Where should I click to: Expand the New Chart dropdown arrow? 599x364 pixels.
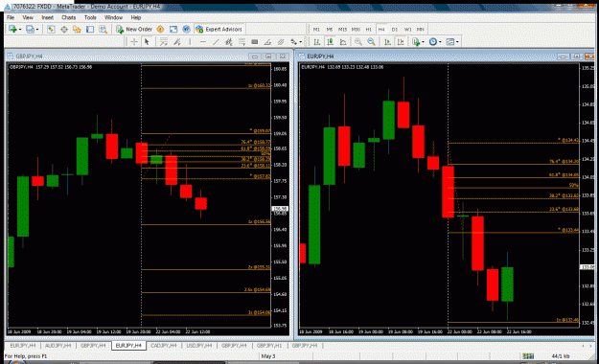20,30
